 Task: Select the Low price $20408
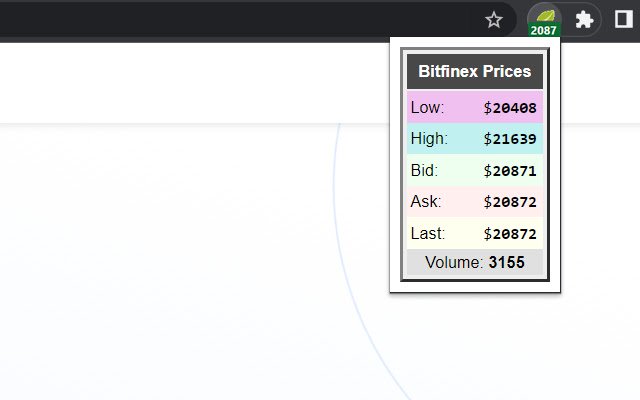tap(510, 108)
